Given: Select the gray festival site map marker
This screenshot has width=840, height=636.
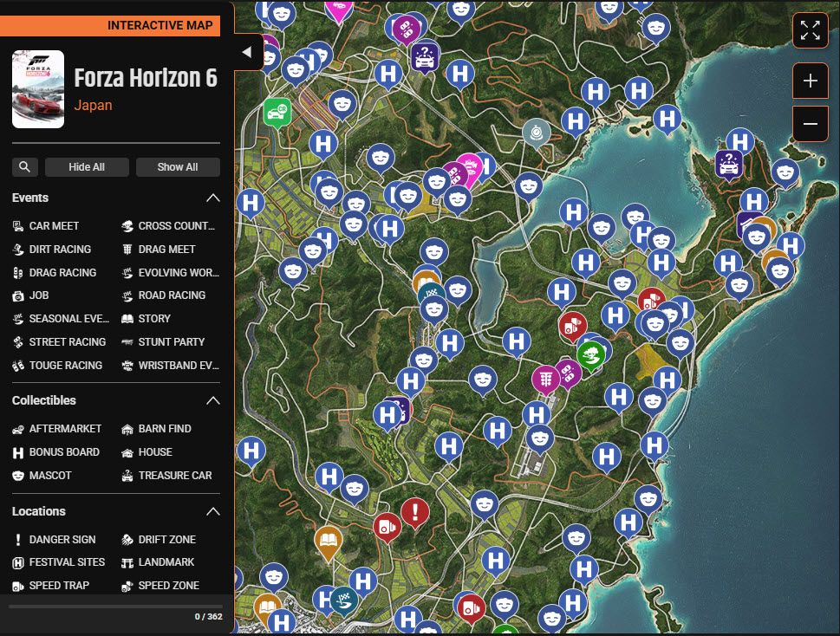Looking at the screenshot, I should pyautogui.click(x=537, y=133).
